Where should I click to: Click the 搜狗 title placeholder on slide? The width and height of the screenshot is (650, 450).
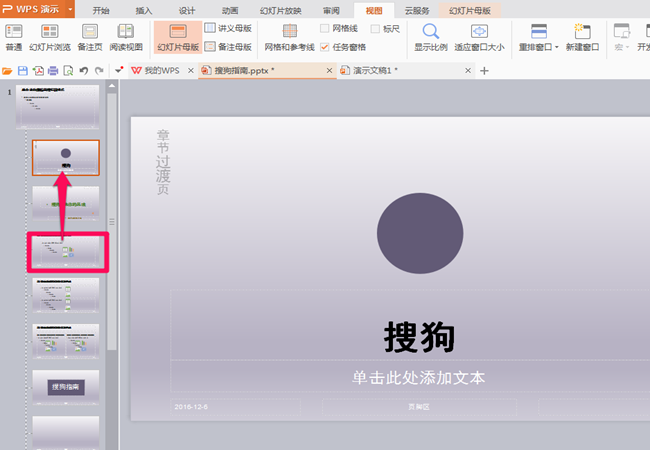pyautogui.click(x=419, y=337)
